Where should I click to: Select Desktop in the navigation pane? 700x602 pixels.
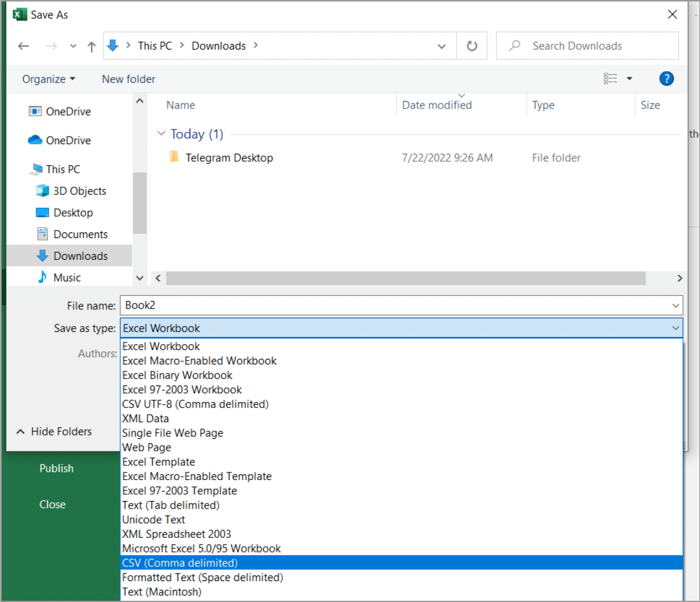[70, 212]
